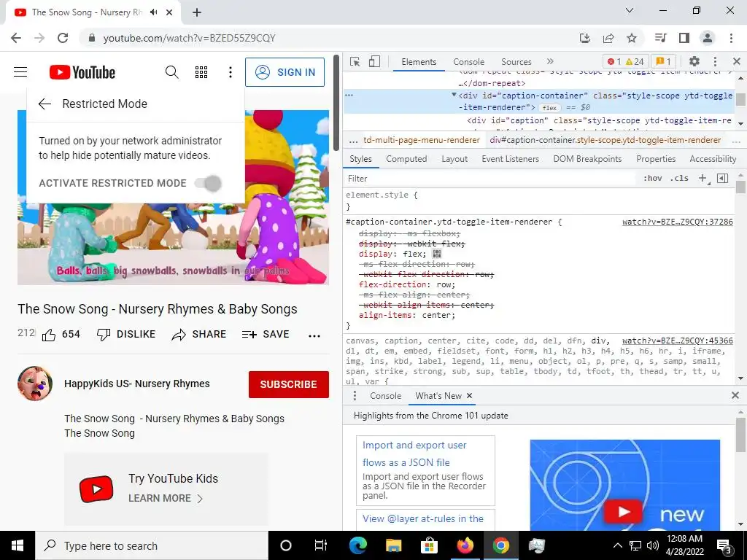The height and width of the screenshot is (560, 747).
Task: Like the video with 654 likes
Action: click(61, 334)
